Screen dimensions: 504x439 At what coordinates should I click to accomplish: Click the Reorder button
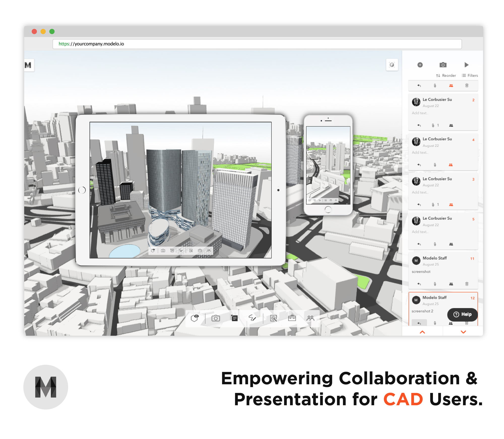tap(446, 76)
